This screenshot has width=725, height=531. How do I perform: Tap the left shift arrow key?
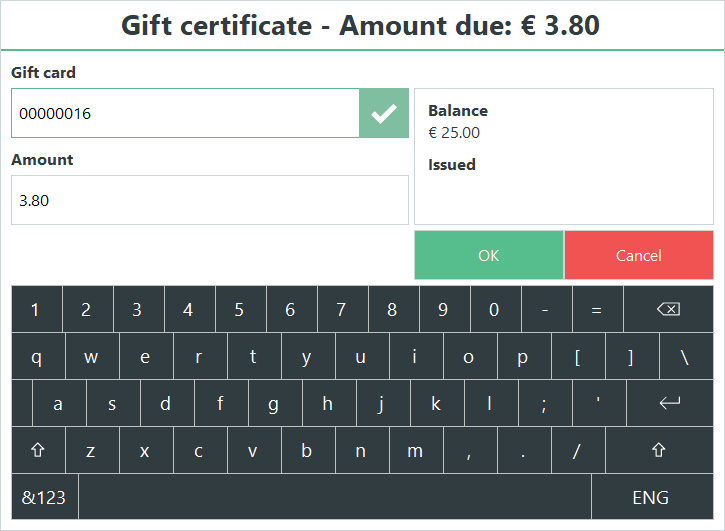pyautogui.click(x=38, y=450)
